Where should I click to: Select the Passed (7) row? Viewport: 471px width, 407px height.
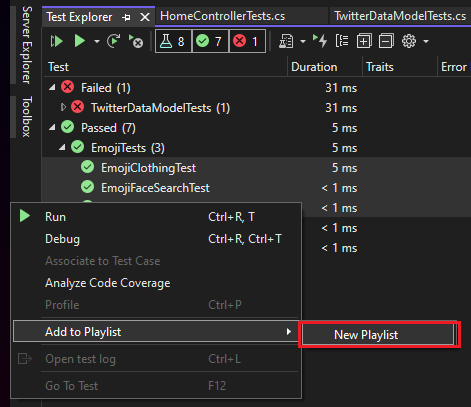click(x=256, y=128)
